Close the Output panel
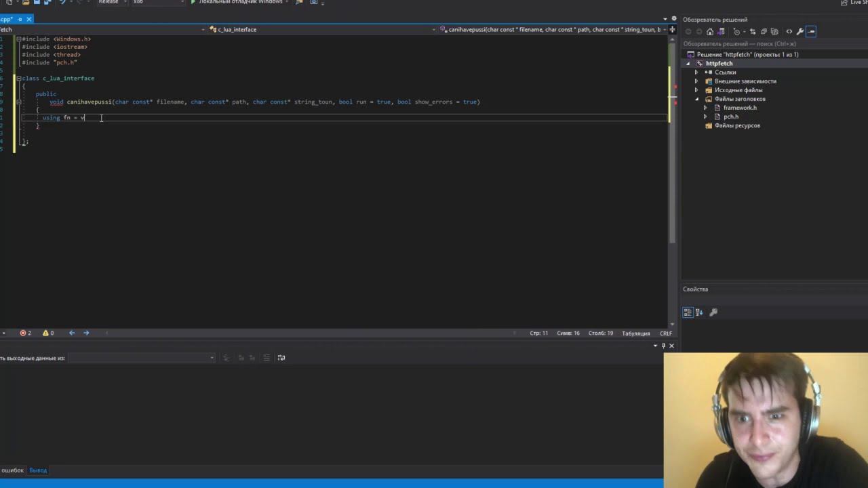Screen dimensions: 868x488 (x=671, y=346)
